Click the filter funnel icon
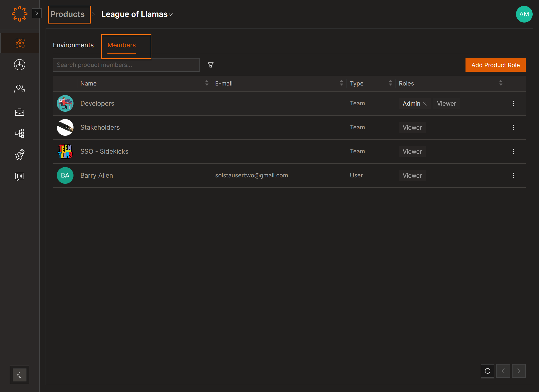 click(211, 65)
